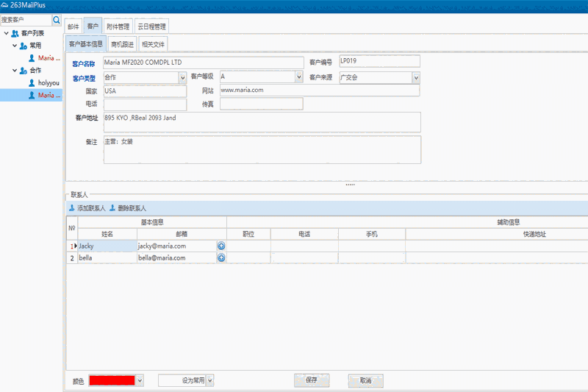Click the jacky@maria.com email cell
Screen dimensions: 588x392
coord(177,246)
